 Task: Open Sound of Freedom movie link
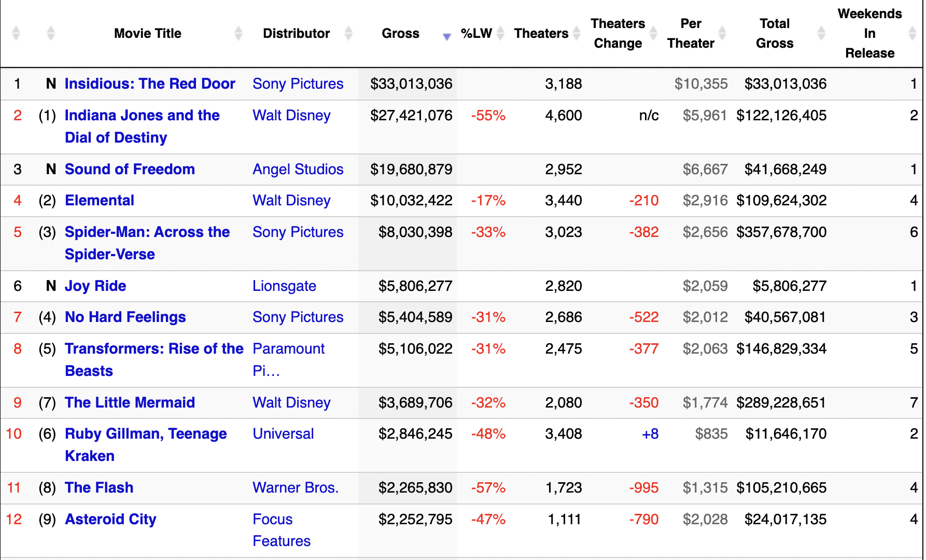[x=130, y=170]
